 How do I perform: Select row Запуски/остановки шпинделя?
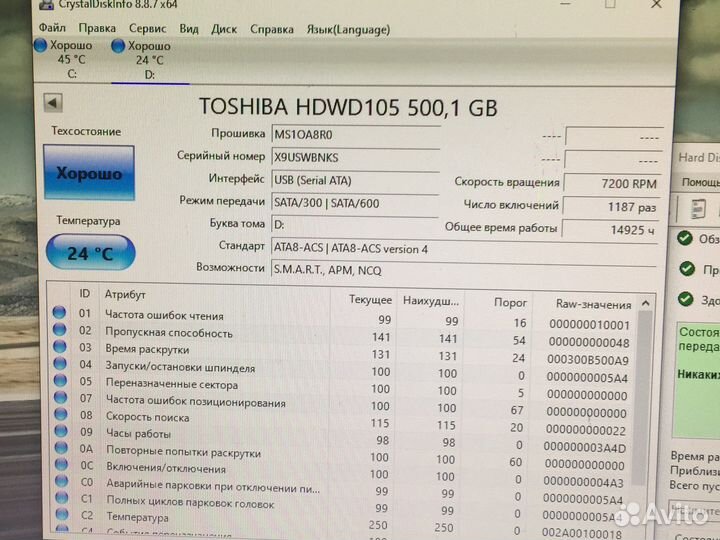[342, 370]
